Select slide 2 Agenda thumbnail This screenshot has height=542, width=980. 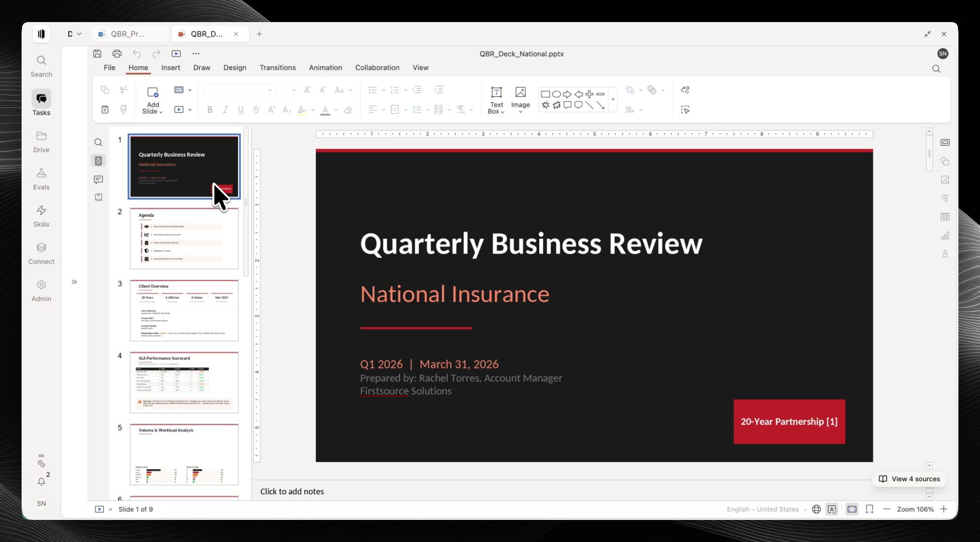(x=184, y=239)
